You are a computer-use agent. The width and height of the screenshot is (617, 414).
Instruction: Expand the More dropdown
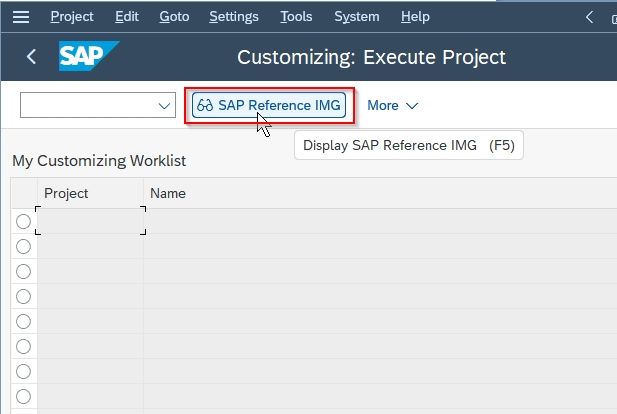392,105
